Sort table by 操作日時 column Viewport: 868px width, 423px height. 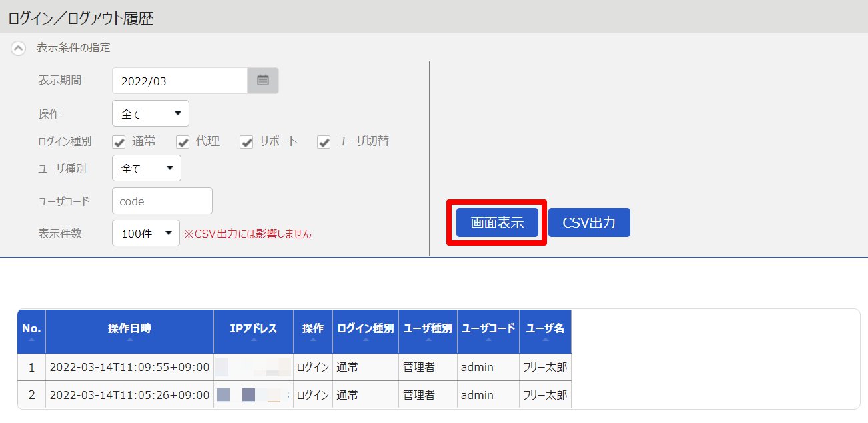[x=129, y=331]
